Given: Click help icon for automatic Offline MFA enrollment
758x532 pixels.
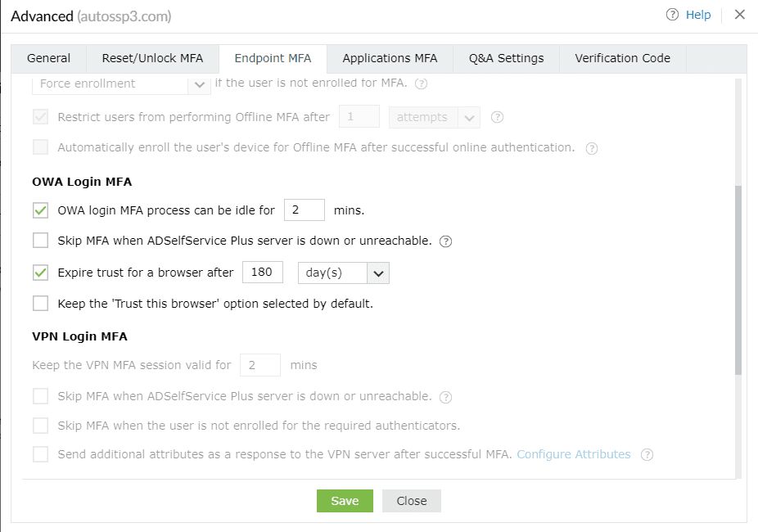Looking at the screenshot, I should point(592,148).
